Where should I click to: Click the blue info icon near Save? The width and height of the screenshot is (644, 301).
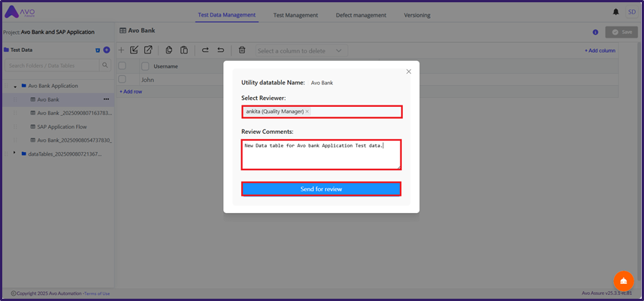[595, 32]
